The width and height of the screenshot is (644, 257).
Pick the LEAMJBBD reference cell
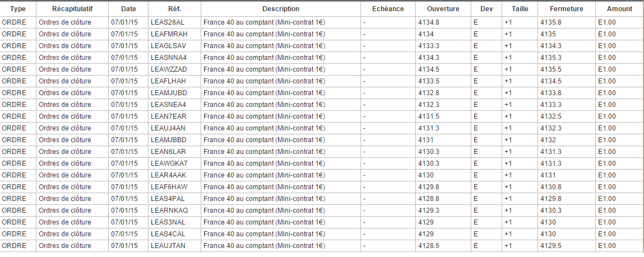pos(169,140)
